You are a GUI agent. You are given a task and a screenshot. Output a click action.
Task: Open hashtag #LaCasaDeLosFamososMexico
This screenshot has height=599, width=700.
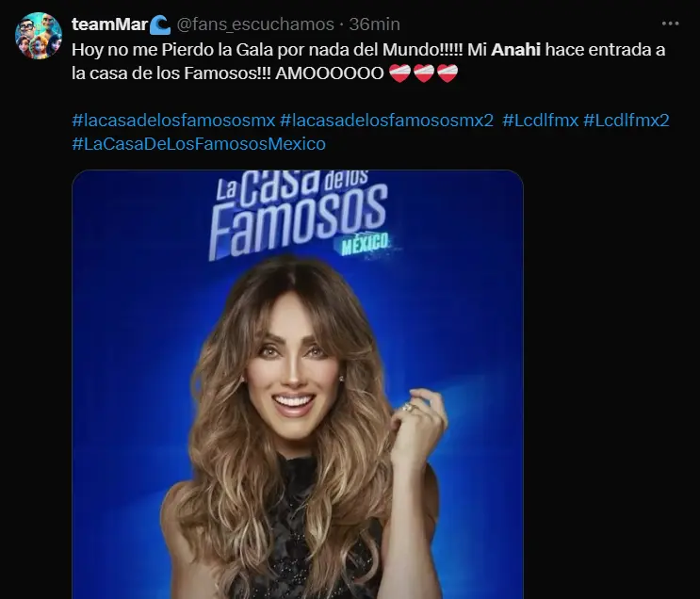pos(199,144)
